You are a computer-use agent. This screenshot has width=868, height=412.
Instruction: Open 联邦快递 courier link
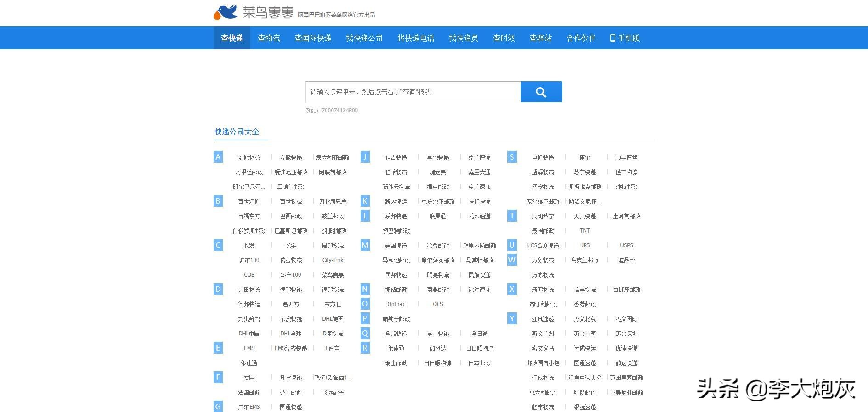(x=396, y=216)
